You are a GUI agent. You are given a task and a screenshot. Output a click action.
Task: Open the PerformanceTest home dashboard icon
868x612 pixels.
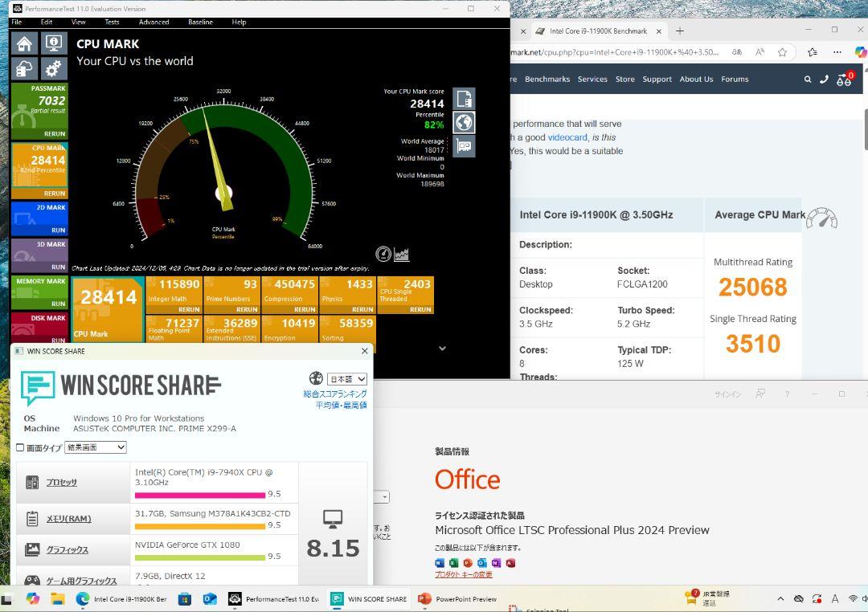[x=24, y=43]
